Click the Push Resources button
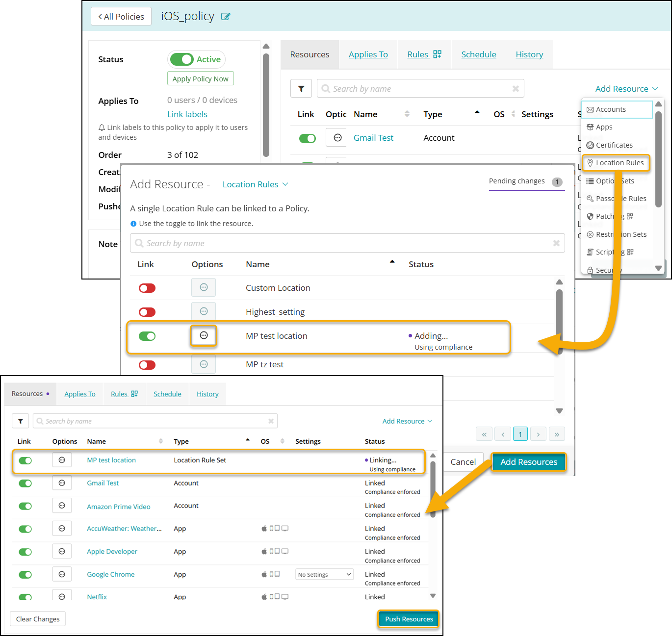The width and height of the screenshot is (672, 636). (409, 619)
